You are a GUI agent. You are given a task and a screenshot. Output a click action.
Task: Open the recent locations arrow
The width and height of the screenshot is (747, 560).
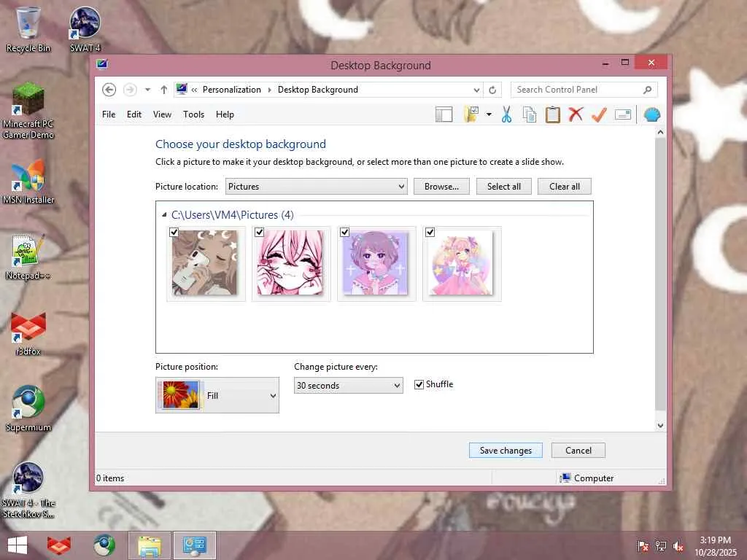[x=147, y=90]
